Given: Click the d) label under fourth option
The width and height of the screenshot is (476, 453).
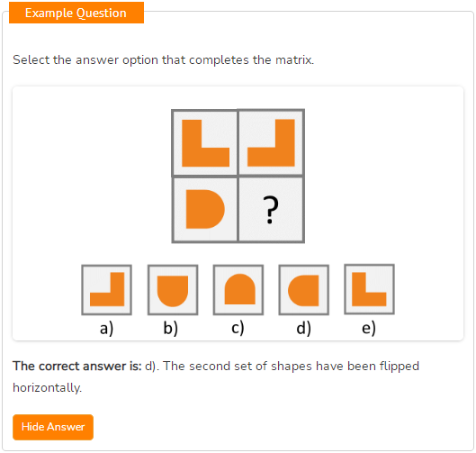Looking at the screenshot, I should (x=304, y=328).
